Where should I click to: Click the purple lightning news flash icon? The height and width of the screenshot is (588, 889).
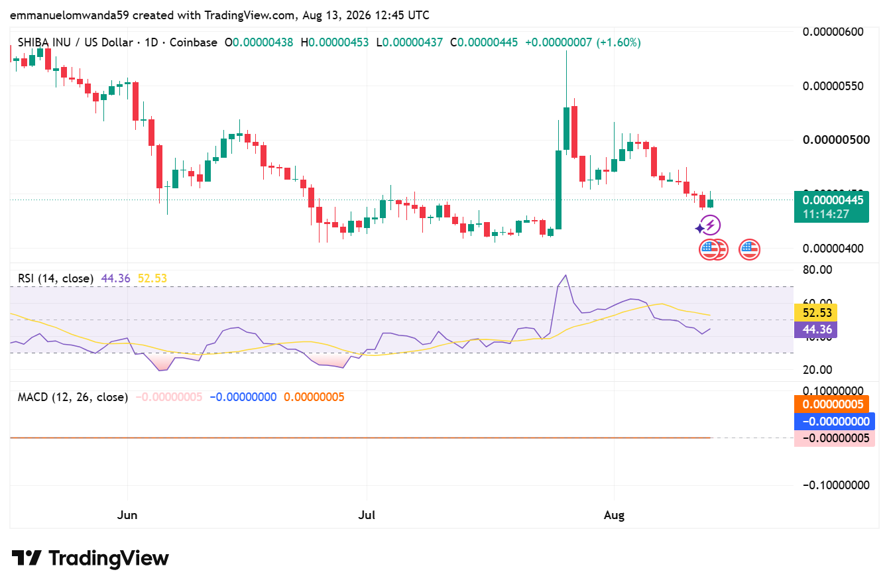pos(711,225)
